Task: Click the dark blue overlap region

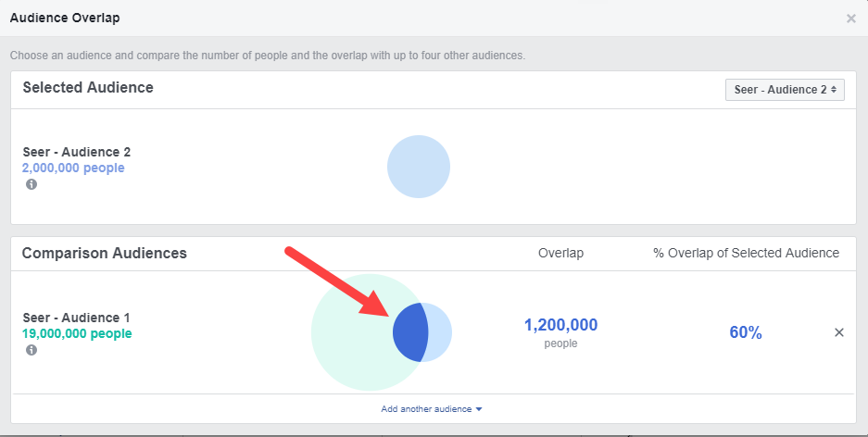Action: click(410, 332)
